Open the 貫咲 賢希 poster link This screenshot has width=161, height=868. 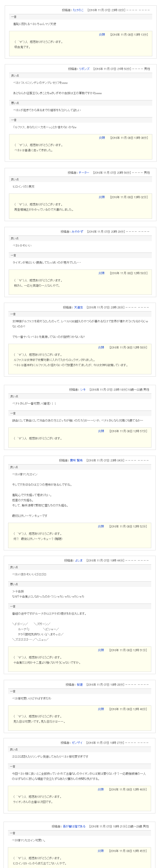click(76, 460)
